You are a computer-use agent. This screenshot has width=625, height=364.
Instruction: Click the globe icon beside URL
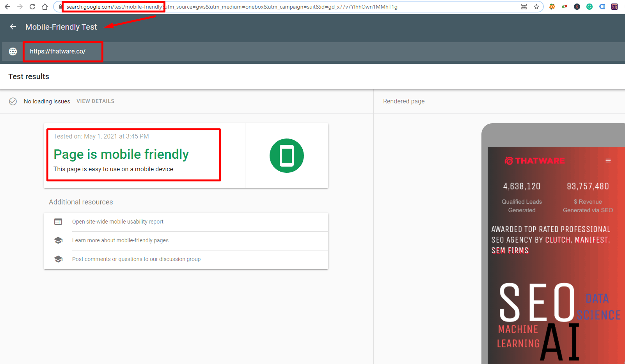[13, 51]
